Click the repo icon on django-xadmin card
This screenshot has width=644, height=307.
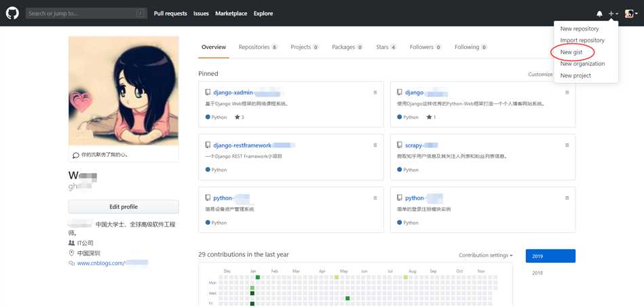pyautogui.click(x=208, y=92)
